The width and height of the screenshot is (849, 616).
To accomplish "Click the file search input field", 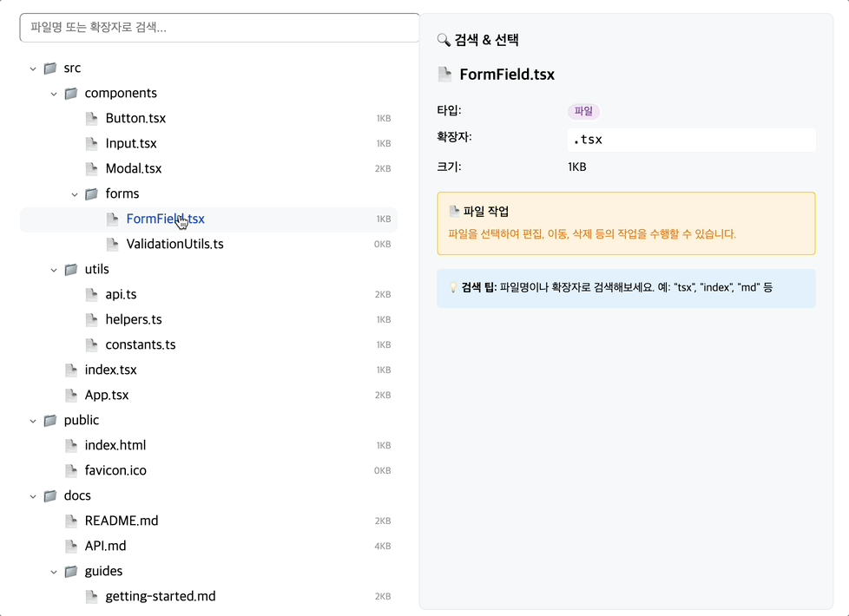I will pyautogui.click(x=220, y=28).
